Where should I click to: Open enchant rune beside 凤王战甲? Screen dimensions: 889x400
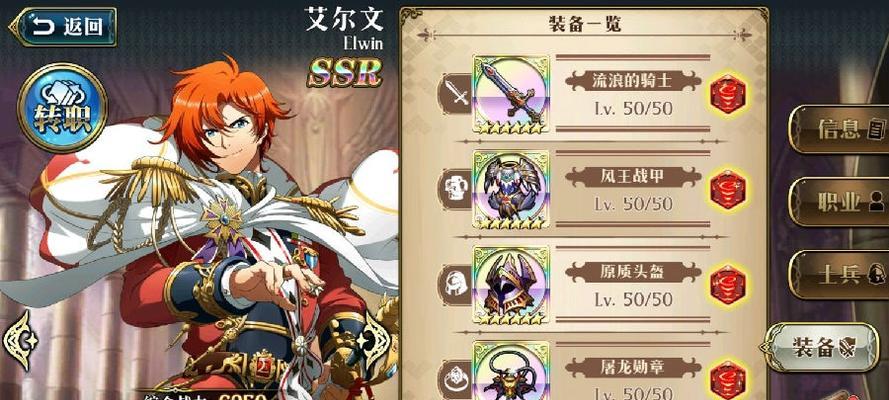728,189
